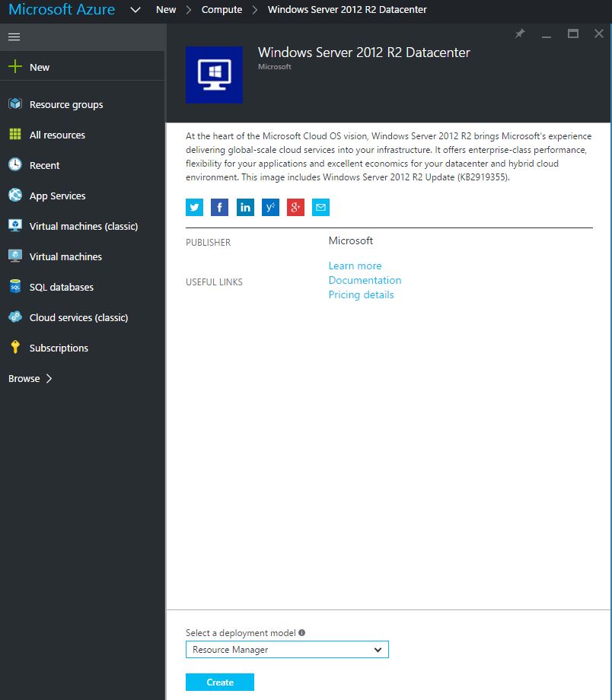Viewport: 612px width, 700px height.
Task: Click the Create button
Action: [x=220, y=682]
